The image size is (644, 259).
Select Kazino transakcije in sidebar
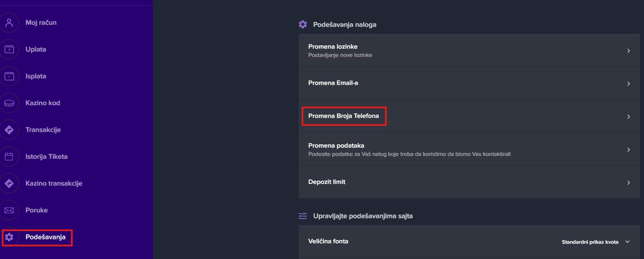[54, 184]
